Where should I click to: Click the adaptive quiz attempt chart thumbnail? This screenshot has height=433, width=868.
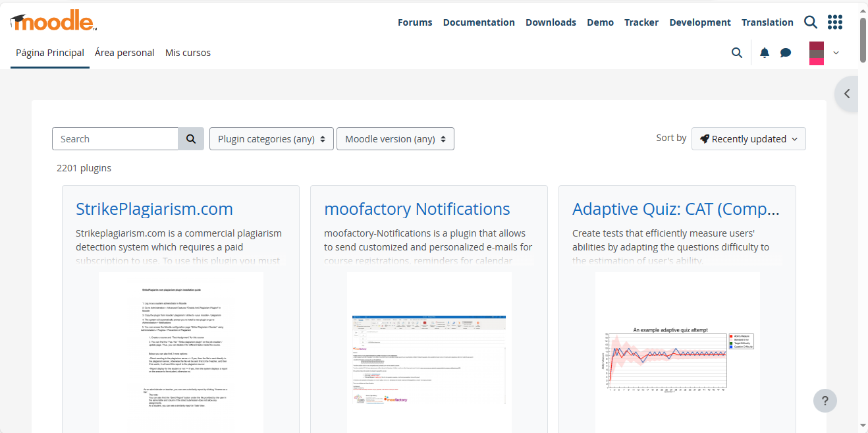pyautogui.click(x=678, y=353)
